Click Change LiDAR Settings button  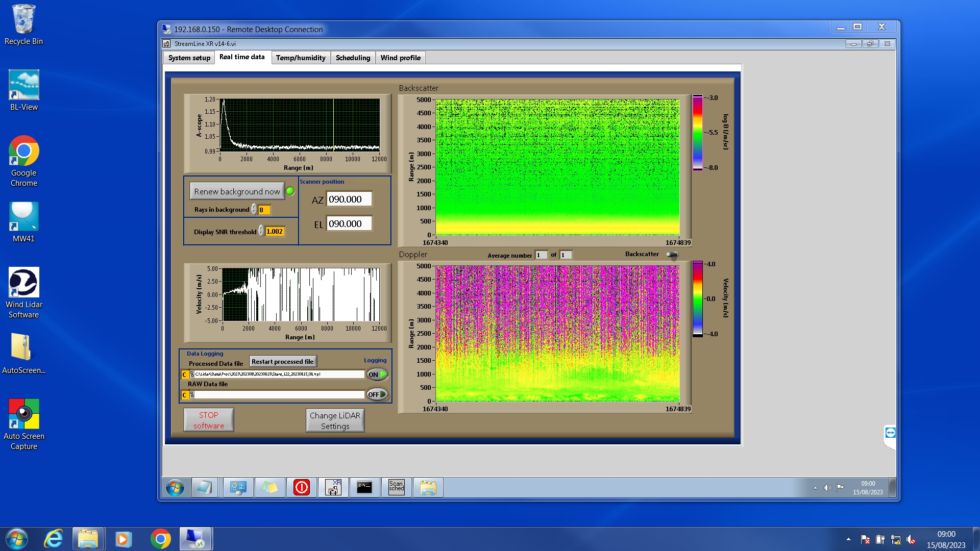335,420
